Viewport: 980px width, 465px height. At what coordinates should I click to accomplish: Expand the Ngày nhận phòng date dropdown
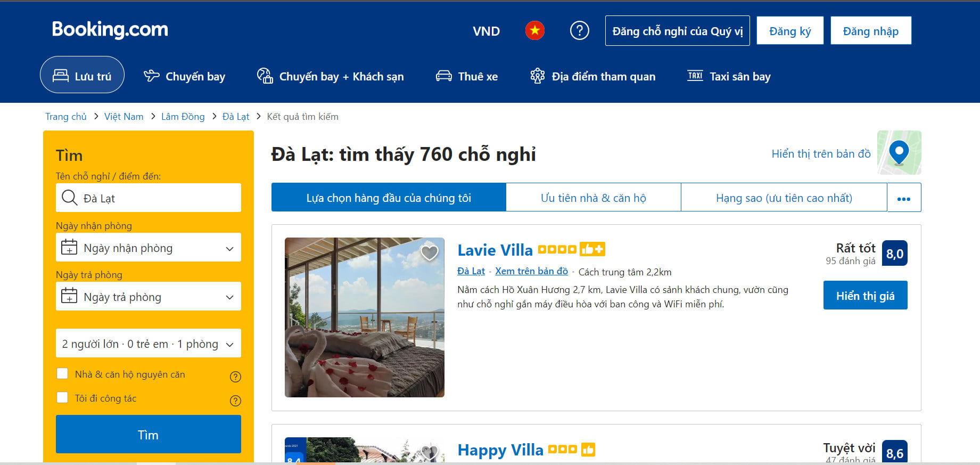(x=149, y=248)
